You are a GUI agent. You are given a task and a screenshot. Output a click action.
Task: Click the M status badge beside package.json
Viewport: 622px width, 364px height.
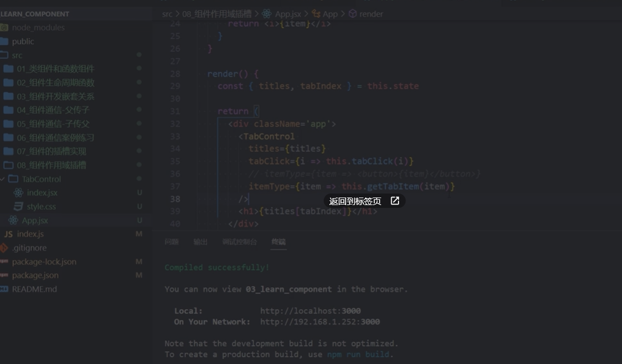139,275
